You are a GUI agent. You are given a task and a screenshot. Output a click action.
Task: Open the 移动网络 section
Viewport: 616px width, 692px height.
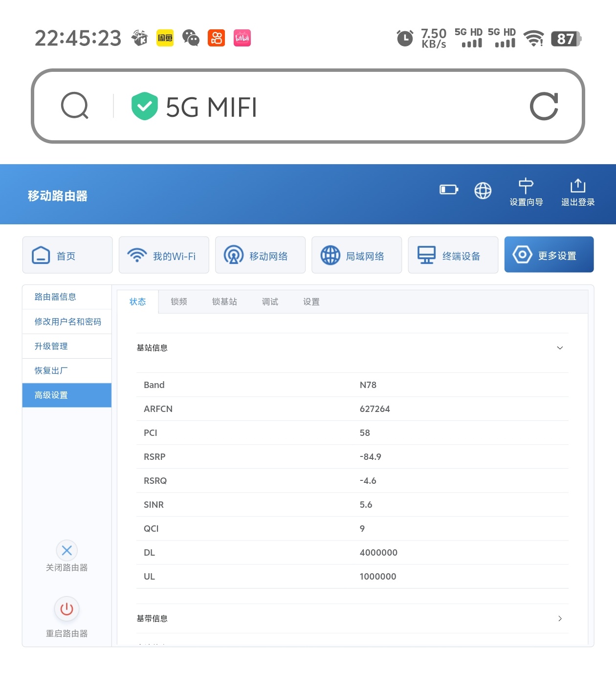(260, 255)
